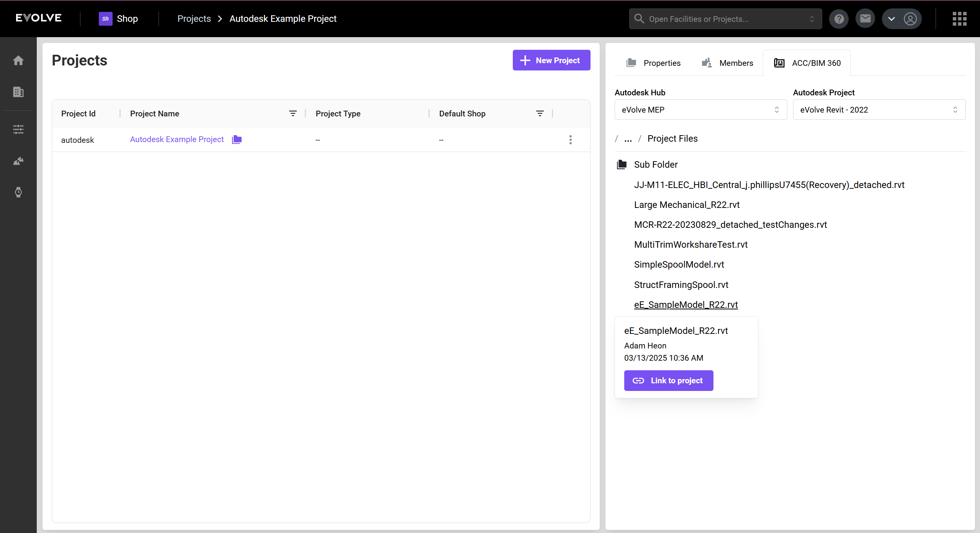Click the purple folder icon beside project name
The height and width of the screenshot is (533, 980).
[x=237, y=139]
